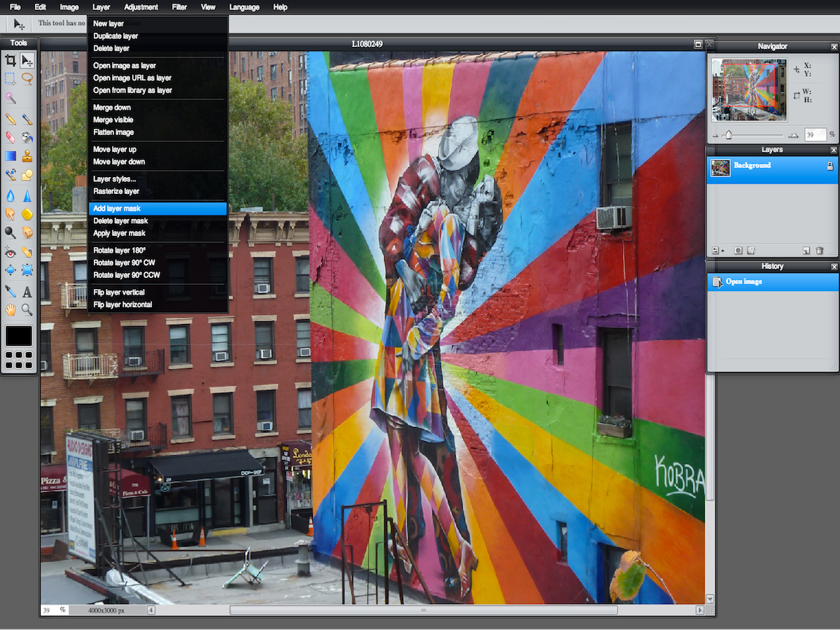Click the Navigator zoom slider handle
The height and width of the screenshot is (630, 840).
point(729,134)
